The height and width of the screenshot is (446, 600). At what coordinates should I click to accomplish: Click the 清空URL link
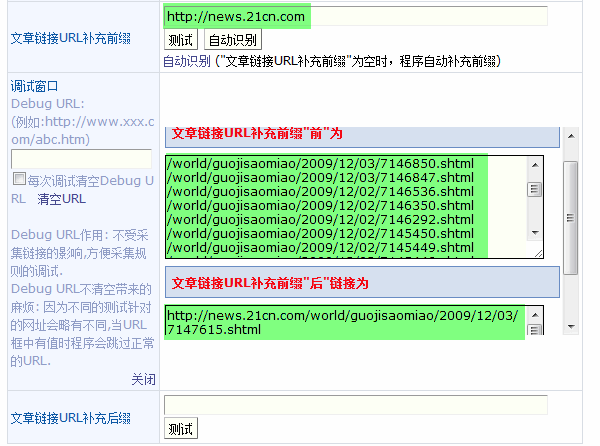pos(61,199)
